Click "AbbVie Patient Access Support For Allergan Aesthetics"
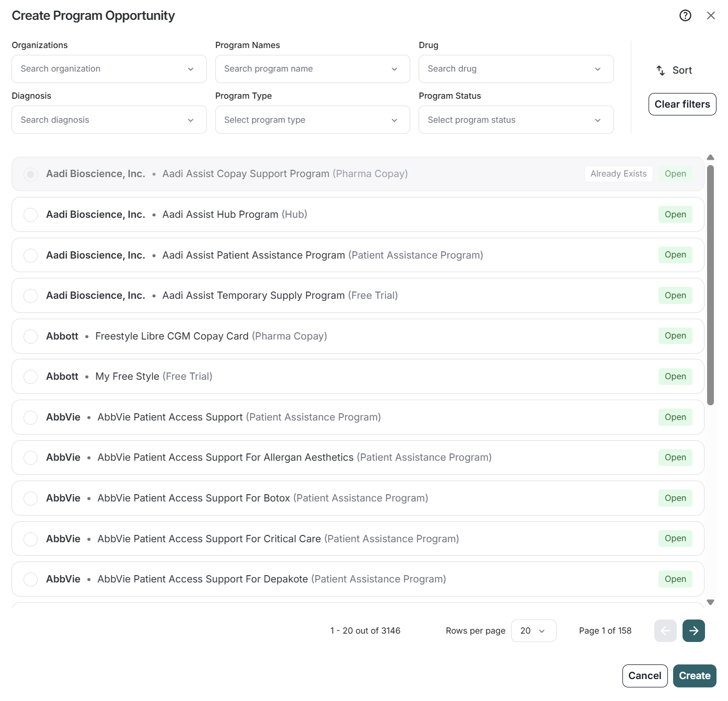The width and height of the screenshot is (728, 701). point(226,458)
